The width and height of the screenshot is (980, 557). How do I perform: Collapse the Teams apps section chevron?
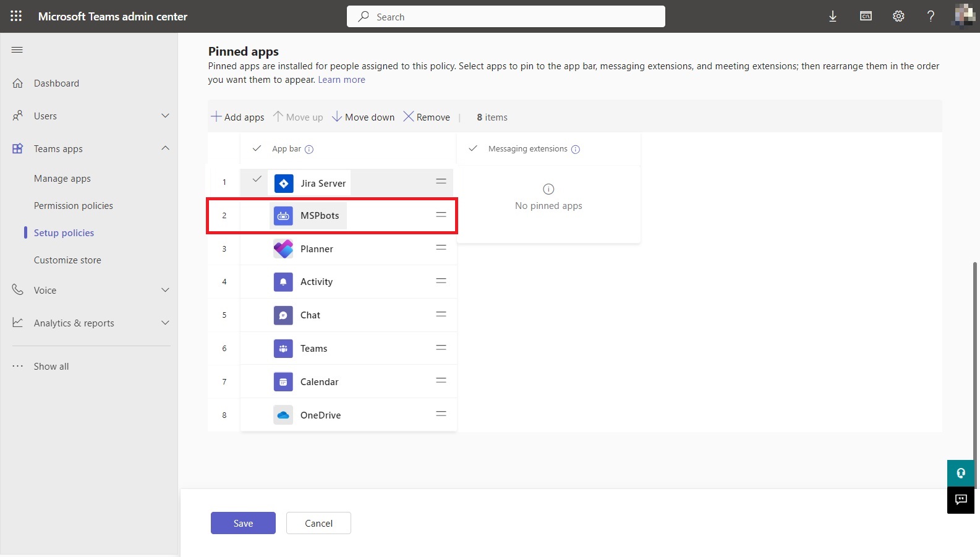click(x=165, y=148)
